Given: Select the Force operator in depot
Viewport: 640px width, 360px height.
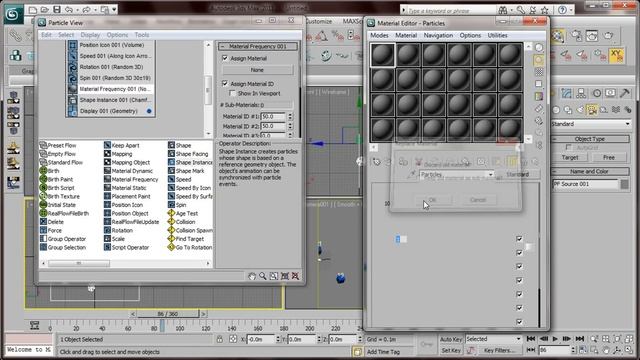Looking at the screenshot, I should click(x=51, y=231).
